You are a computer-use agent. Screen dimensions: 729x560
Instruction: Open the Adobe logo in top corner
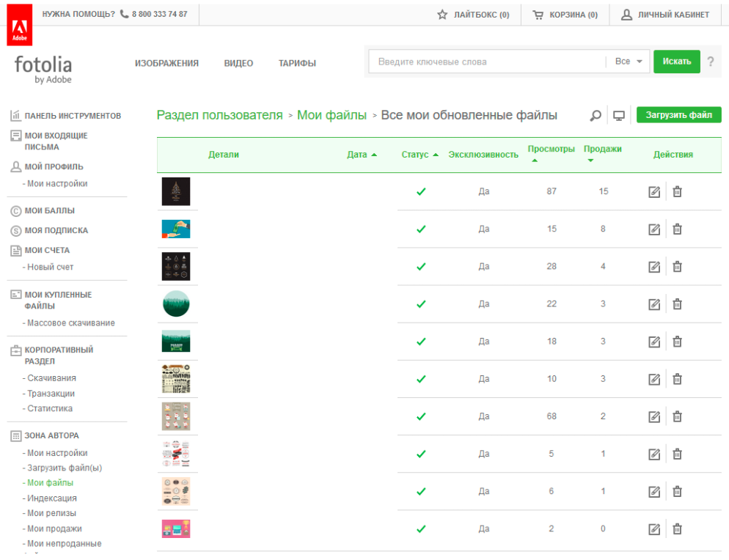click(x=18, y=24)
